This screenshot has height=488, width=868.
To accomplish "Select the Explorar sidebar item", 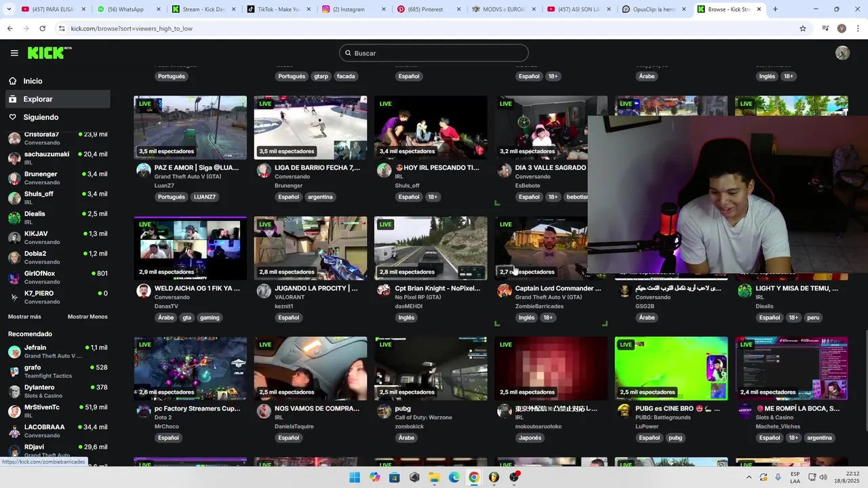I will click(x=58, y=99).
